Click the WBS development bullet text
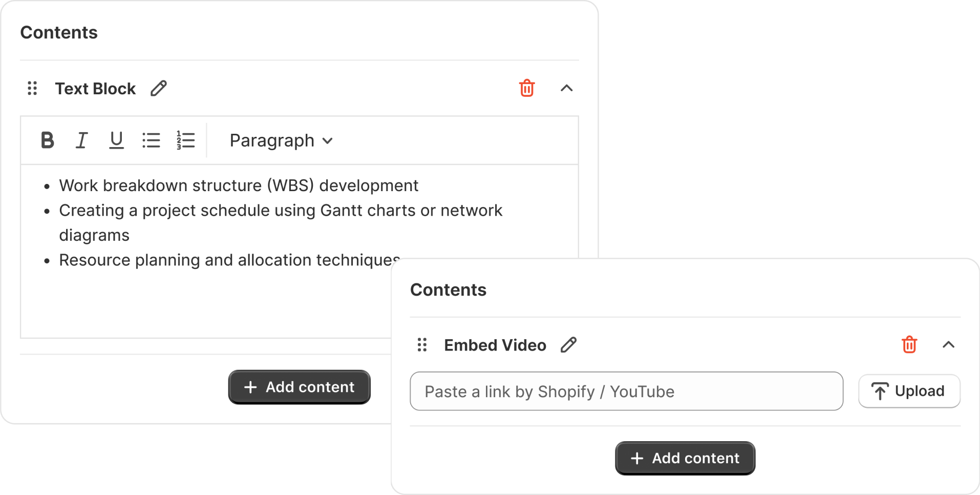Viewport: 980px width, 495px height. tap(239, 185)
